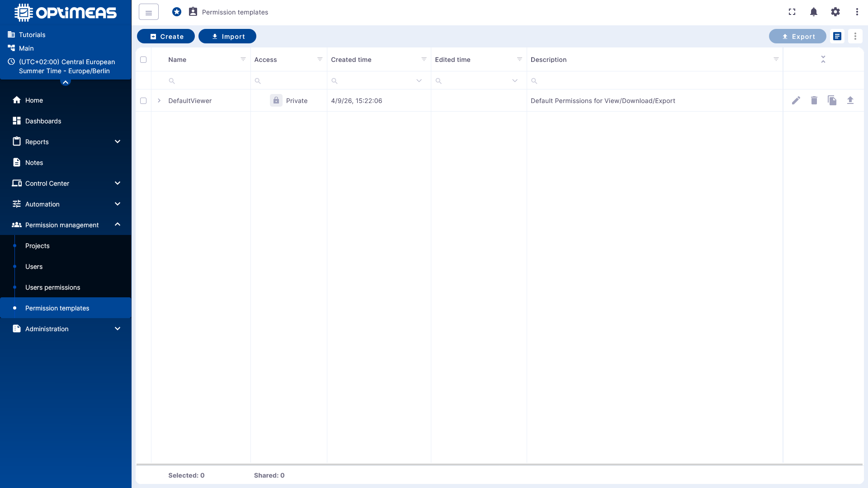Open Description column filter icon
The height and width of the screenshot is (488, 868).
(x=776, y=59)
